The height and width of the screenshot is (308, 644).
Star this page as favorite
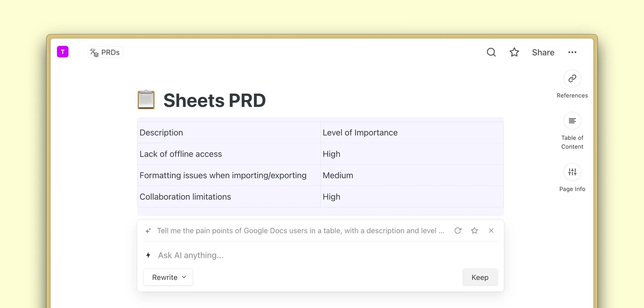pyautogui.click(x=514, y=52)
